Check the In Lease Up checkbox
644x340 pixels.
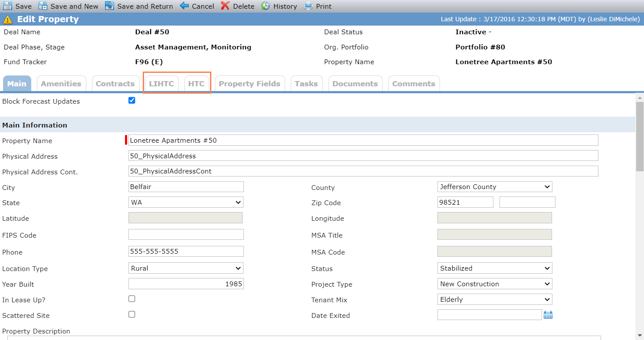point(132,299)
